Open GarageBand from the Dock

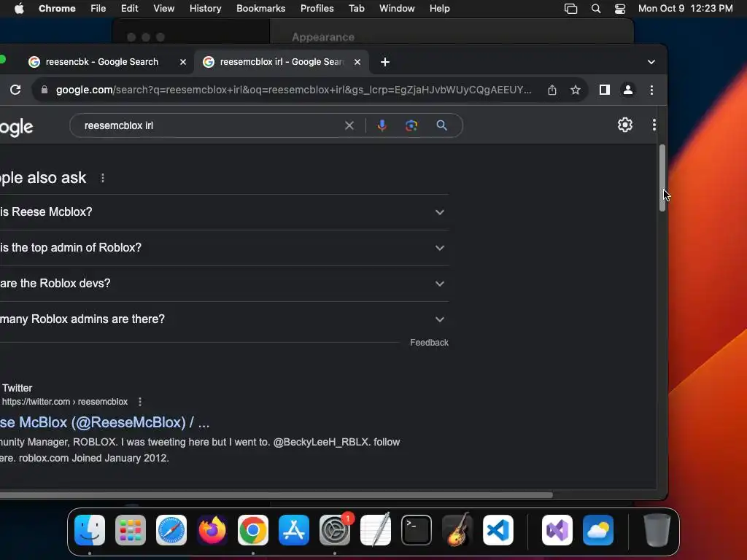[x=457, y=530]
